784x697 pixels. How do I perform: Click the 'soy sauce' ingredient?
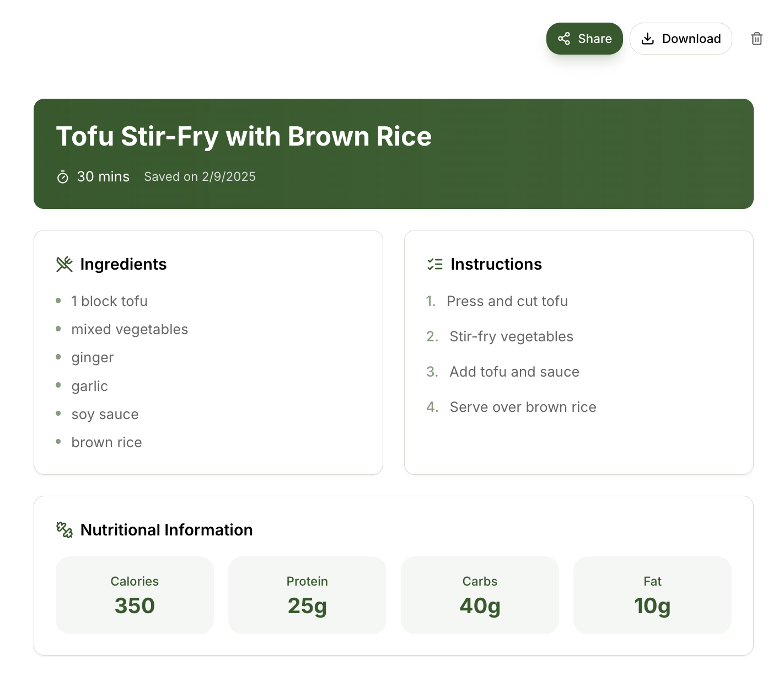(x=105, y=414)
